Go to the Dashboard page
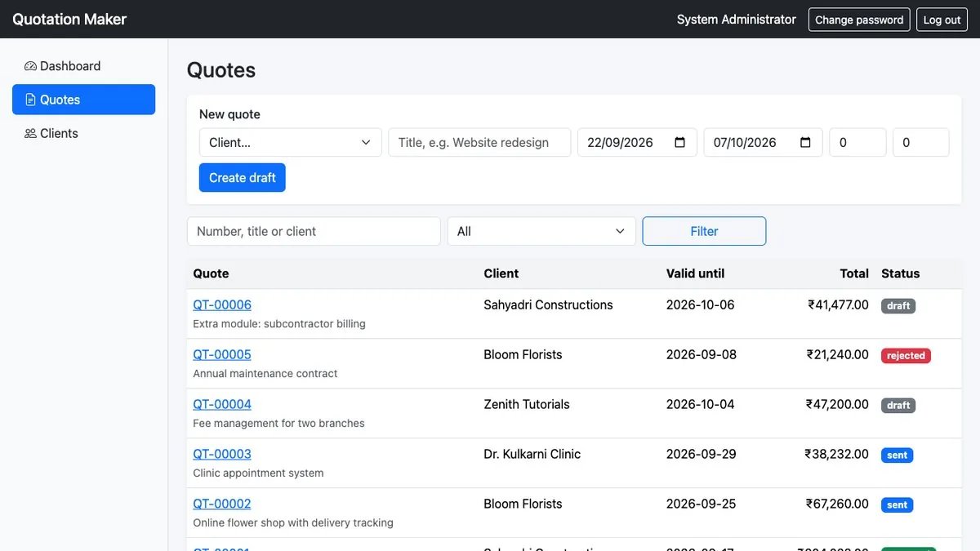This screenshot has width=980, height=551. point(83,66)
